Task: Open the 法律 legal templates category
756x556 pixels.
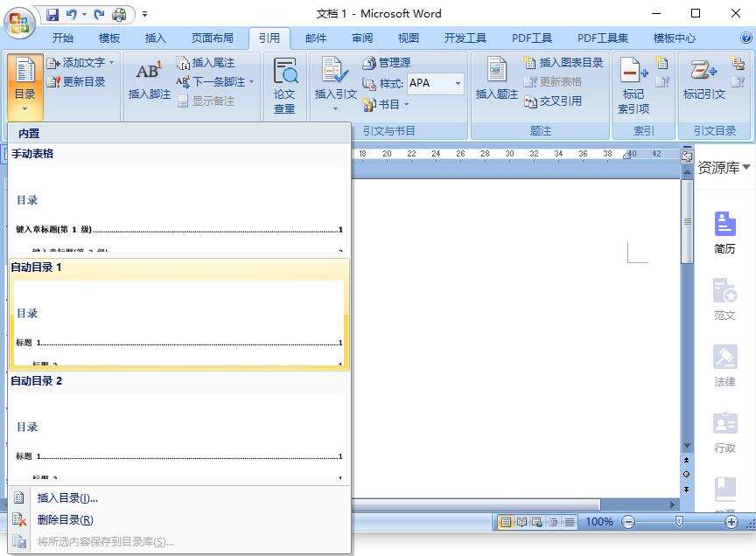Action: [x=724, y=365]
